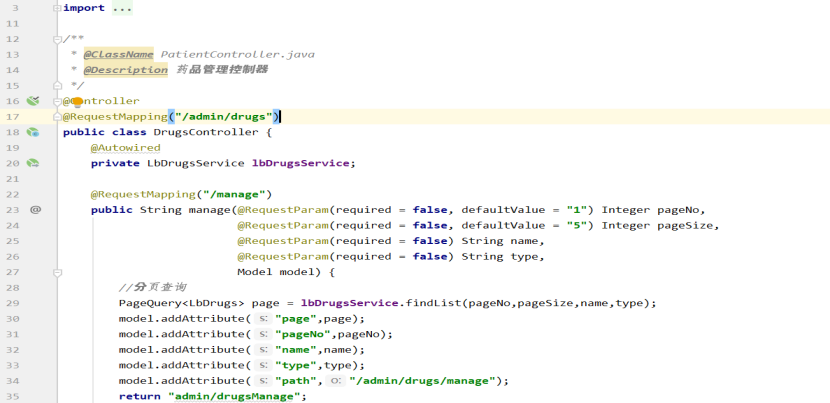Click the fold end marker on line 15
Image resolution: width=830 pixels, height=403 pixels.
click(57, 85)
